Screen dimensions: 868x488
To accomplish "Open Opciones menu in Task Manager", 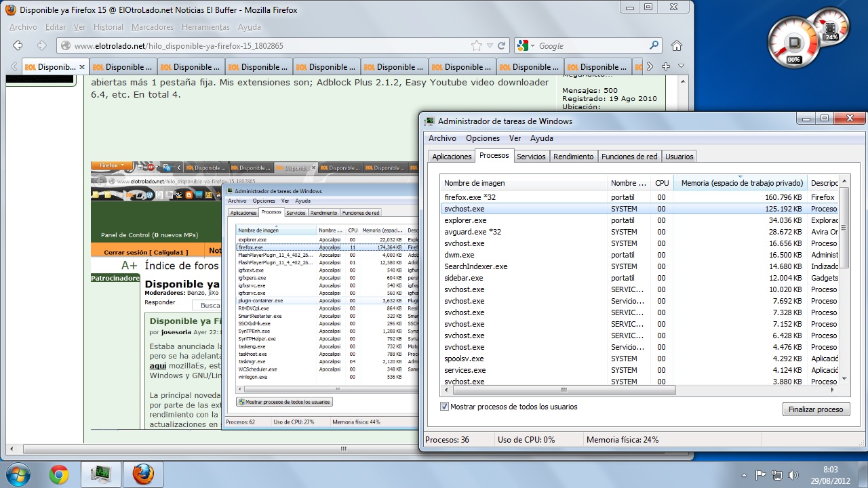I will click(x=483, y=138).
